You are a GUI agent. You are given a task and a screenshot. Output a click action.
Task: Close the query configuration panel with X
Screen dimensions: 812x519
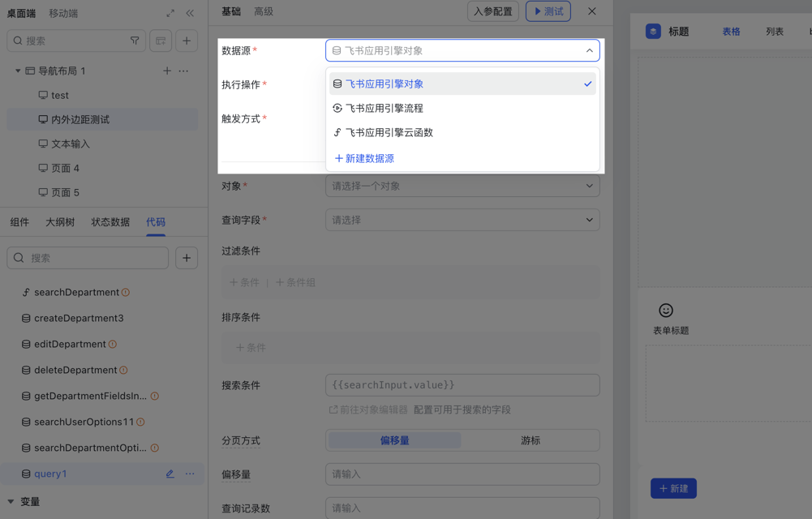pos(592,11)
